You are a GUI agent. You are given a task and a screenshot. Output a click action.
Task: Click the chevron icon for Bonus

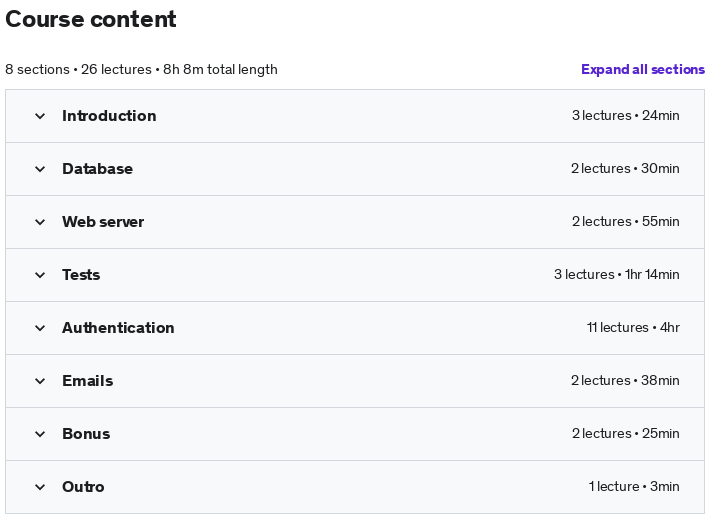pos(40,434)
